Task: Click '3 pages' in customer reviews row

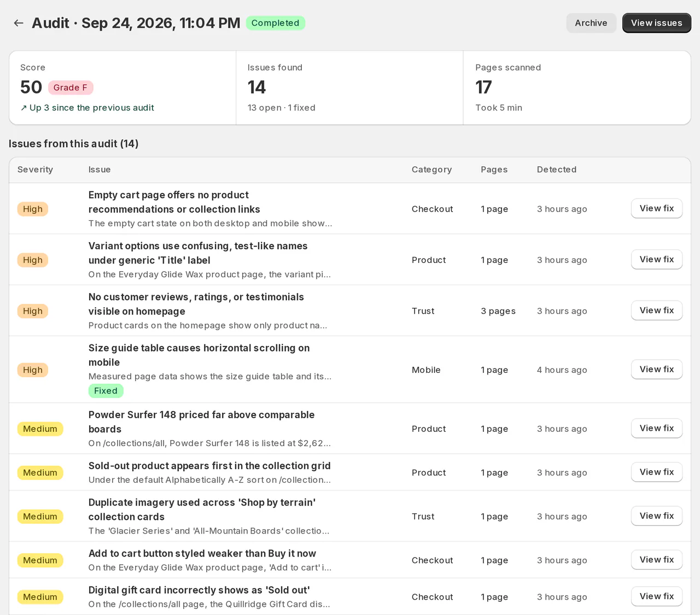Action: pos(498,311)
